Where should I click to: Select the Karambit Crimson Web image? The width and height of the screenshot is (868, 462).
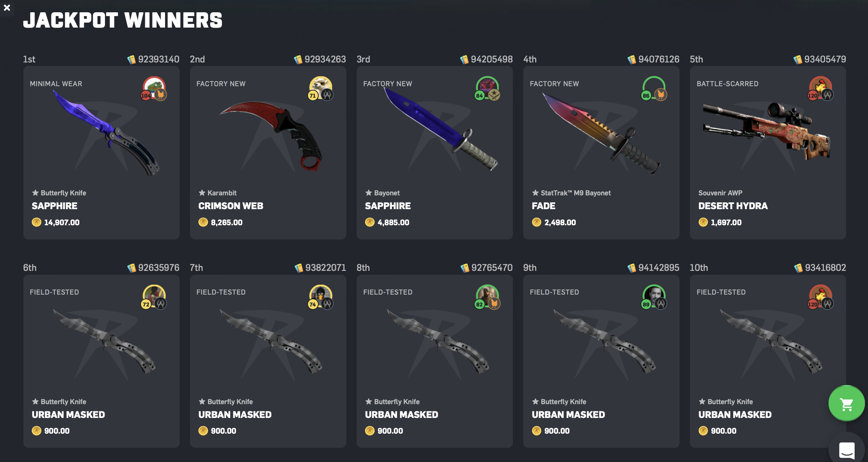click(x=271, y=136)
